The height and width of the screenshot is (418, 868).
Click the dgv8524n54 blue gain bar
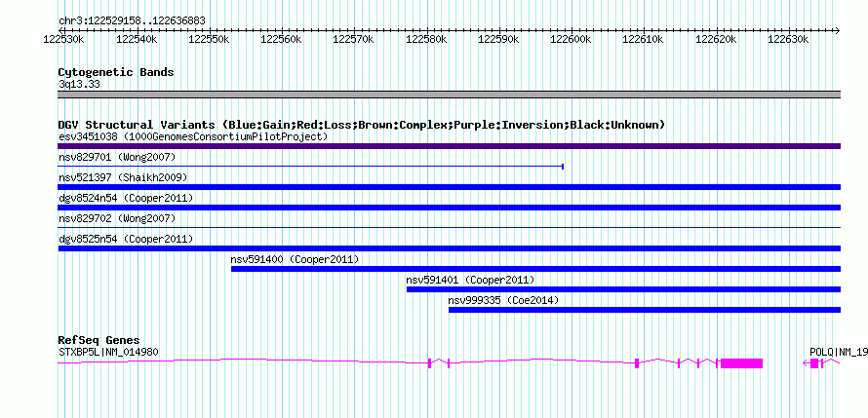click(449, 208)
